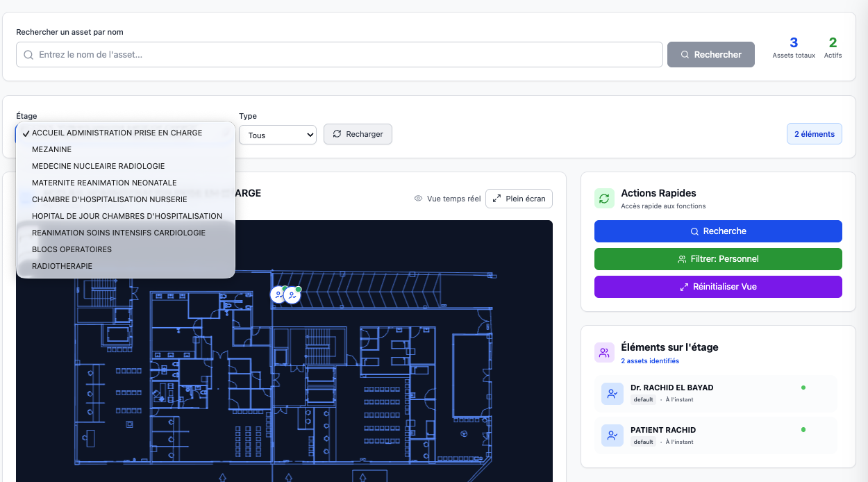This screenshot has height=482, width=868.
Task: Click the eye icon next to Vue temps réel
Action: point(419,199)
